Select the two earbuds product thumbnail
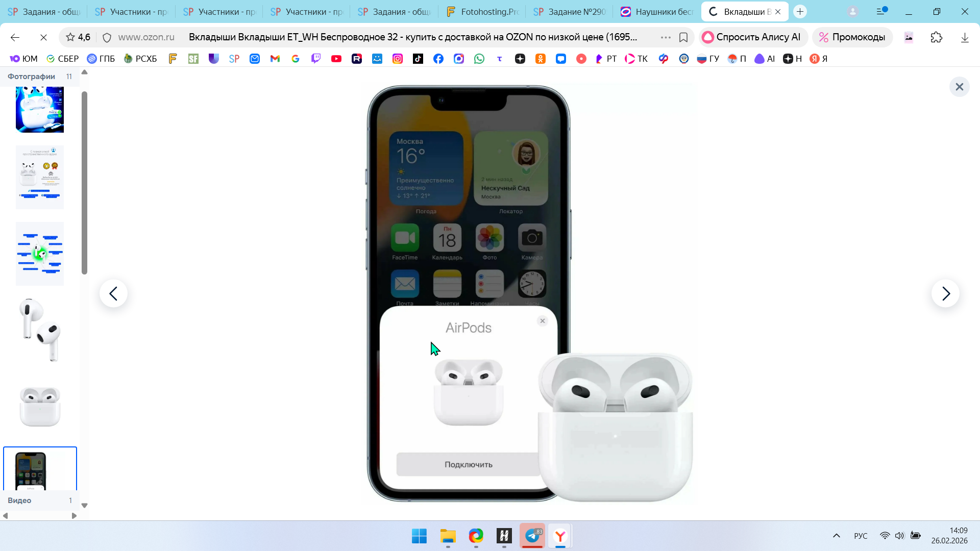The height and width of the screenshot is (551, 980). coord(40,330)
